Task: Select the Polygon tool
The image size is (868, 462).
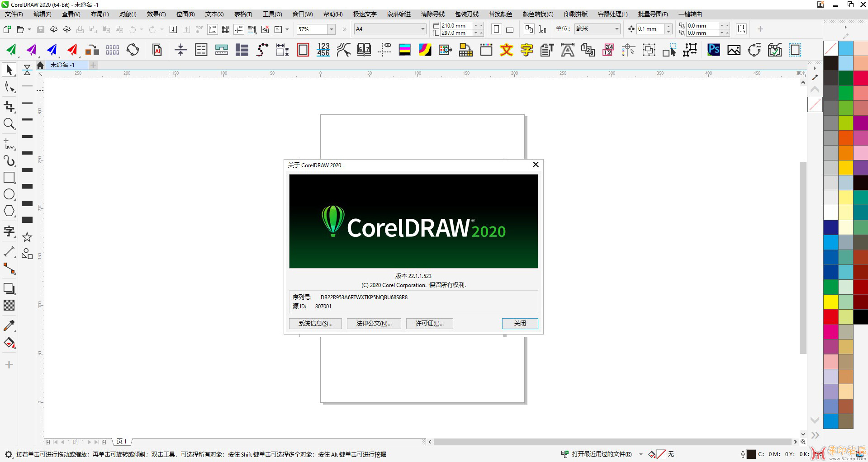Action: (9, 211)
